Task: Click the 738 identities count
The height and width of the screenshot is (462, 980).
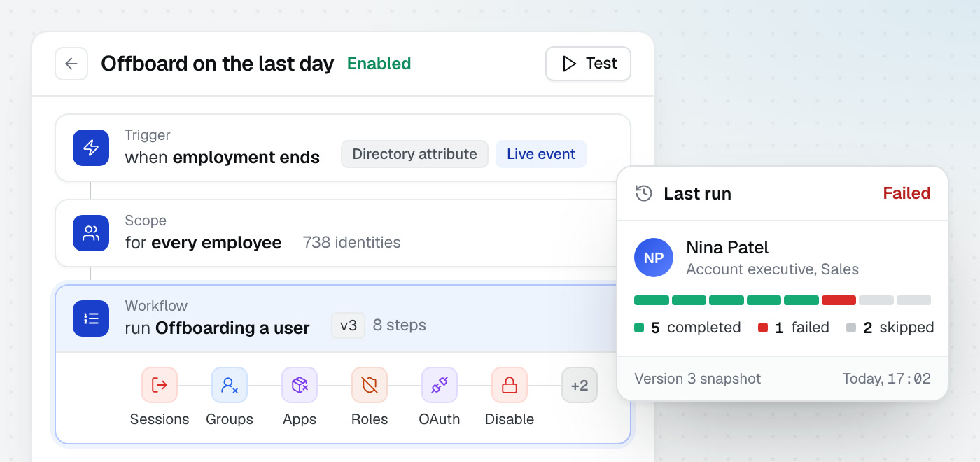Action: click(x=351, y=243)
